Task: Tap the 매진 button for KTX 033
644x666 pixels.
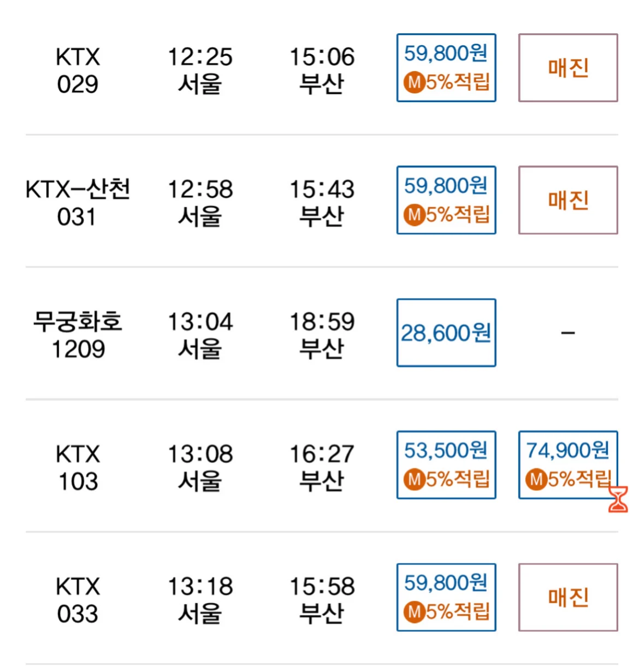Action: click(568, 597)
